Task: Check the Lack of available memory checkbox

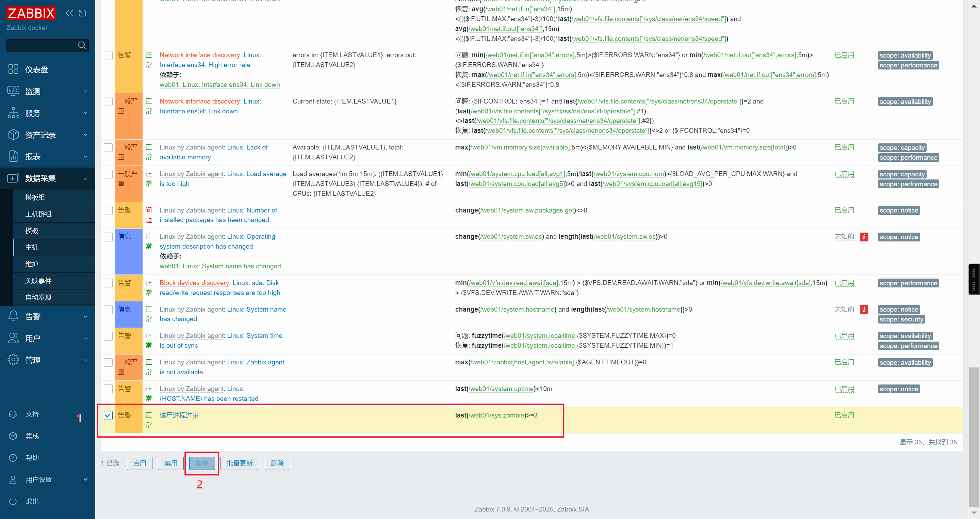Action: click(x=108, y=148)
